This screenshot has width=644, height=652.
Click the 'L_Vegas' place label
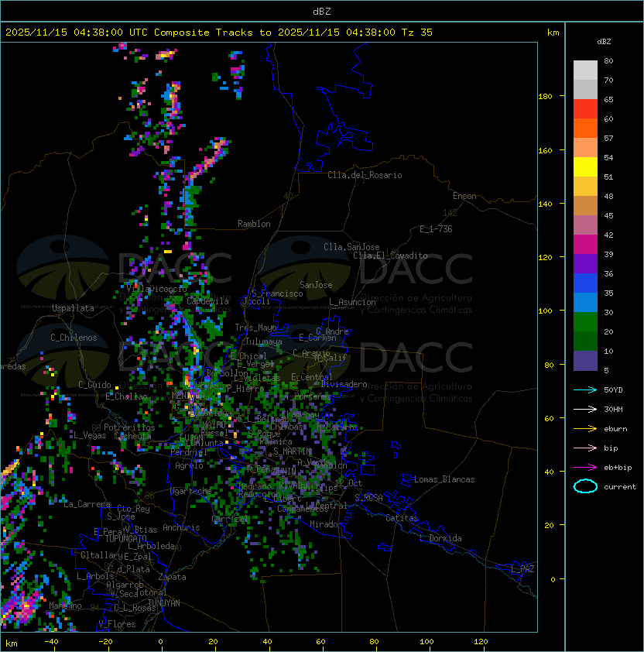[x=90, y=435]
